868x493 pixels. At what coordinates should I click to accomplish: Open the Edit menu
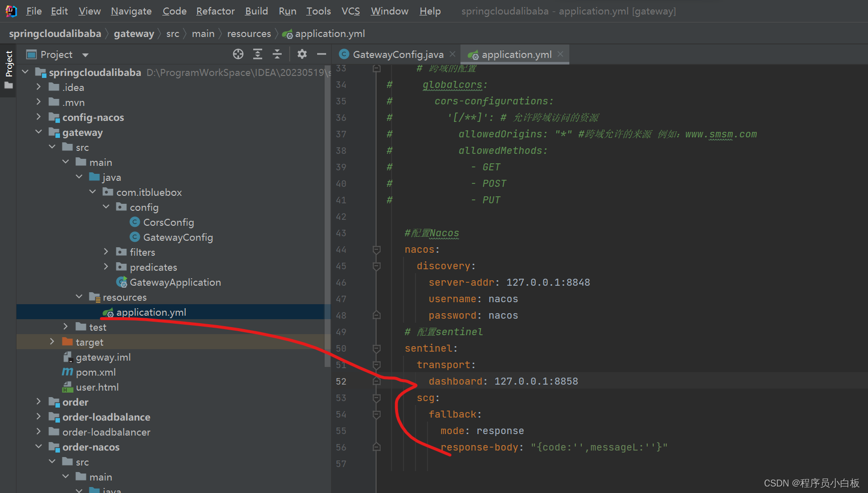pyautogui.click(x=59, y=11)
